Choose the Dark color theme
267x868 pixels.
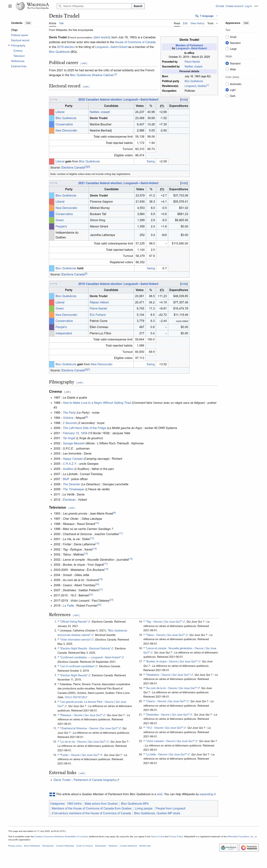(227, 96)
